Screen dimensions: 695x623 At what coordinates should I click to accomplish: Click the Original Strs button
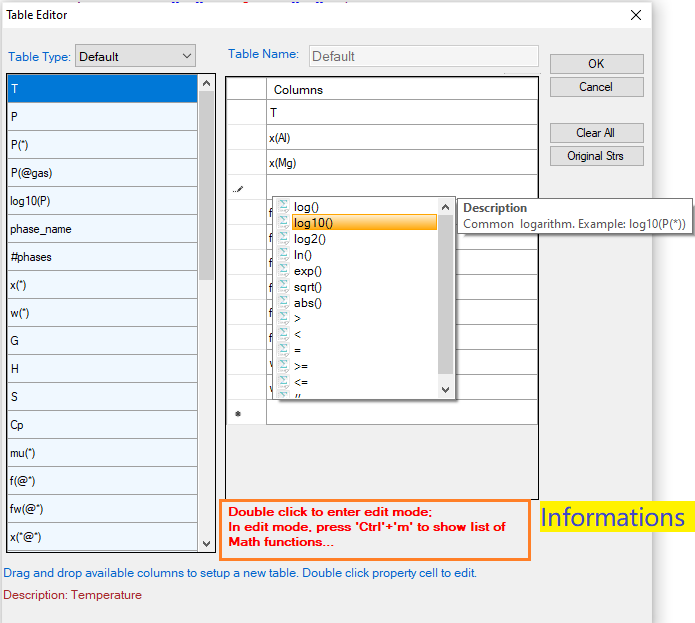click(x=596, y=156)
